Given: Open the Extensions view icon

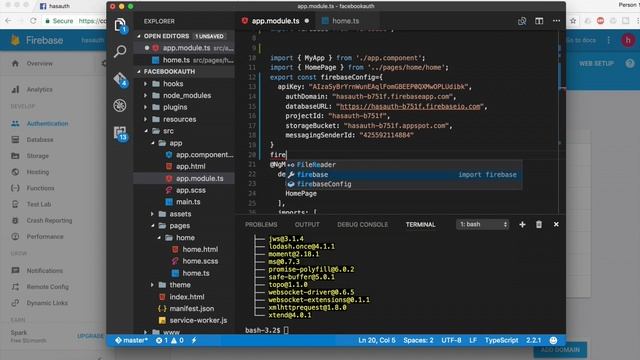Looking at the screenshot, I should pos(120,133).
